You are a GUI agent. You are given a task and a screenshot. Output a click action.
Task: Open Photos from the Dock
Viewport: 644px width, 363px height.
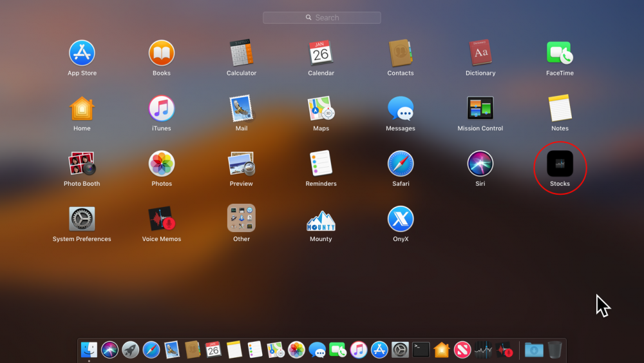[x=296, y=350]
